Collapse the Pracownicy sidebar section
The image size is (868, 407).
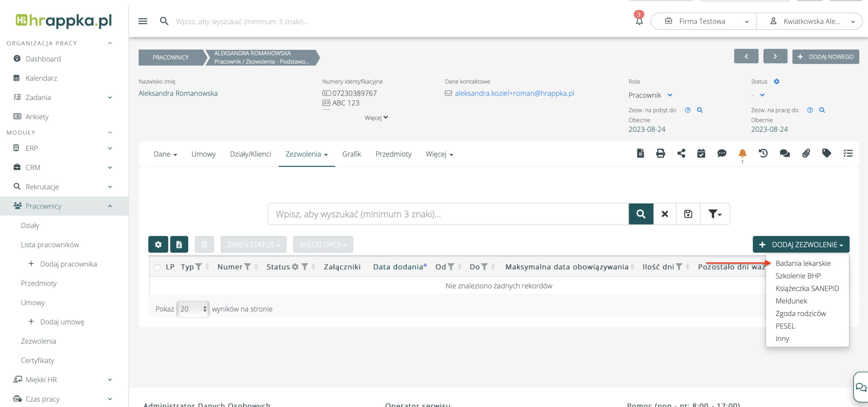(110, 206)
